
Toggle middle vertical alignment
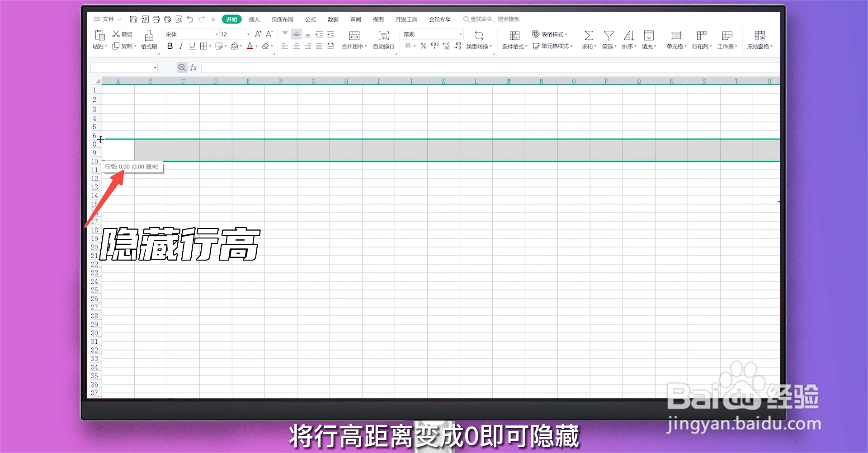[x=297, y=34]
